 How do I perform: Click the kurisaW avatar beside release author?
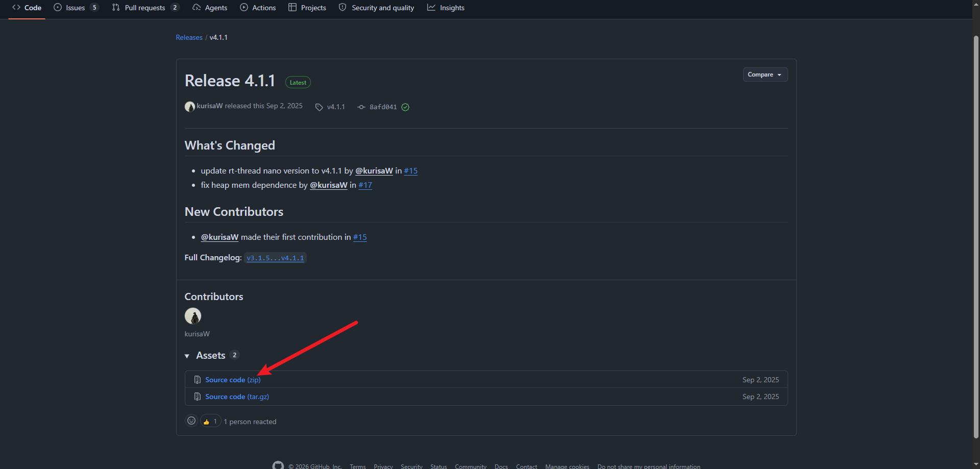190,107
